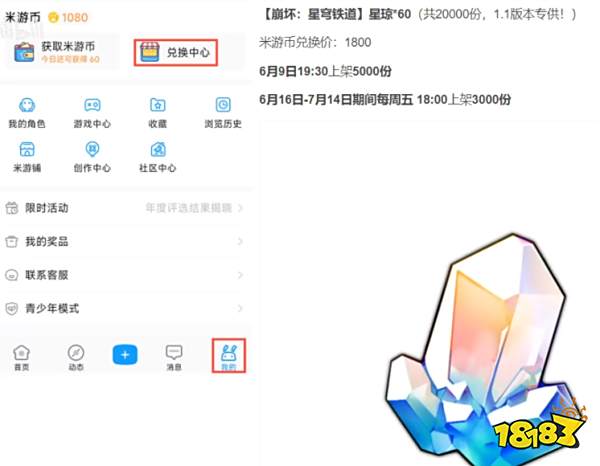Open 浏览历史 browsing history icon

(x=223, y=105)
